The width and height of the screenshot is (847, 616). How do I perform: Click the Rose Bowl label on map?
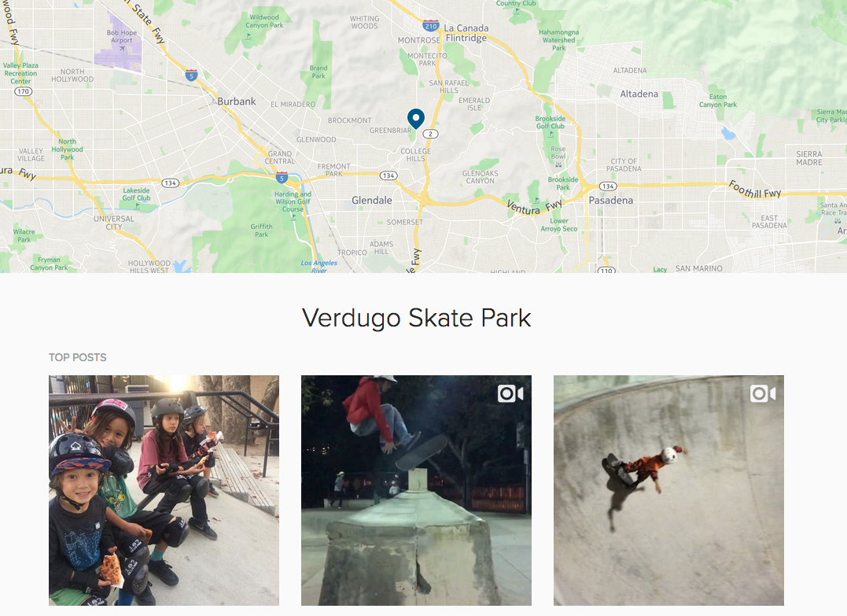click(558, 153)
